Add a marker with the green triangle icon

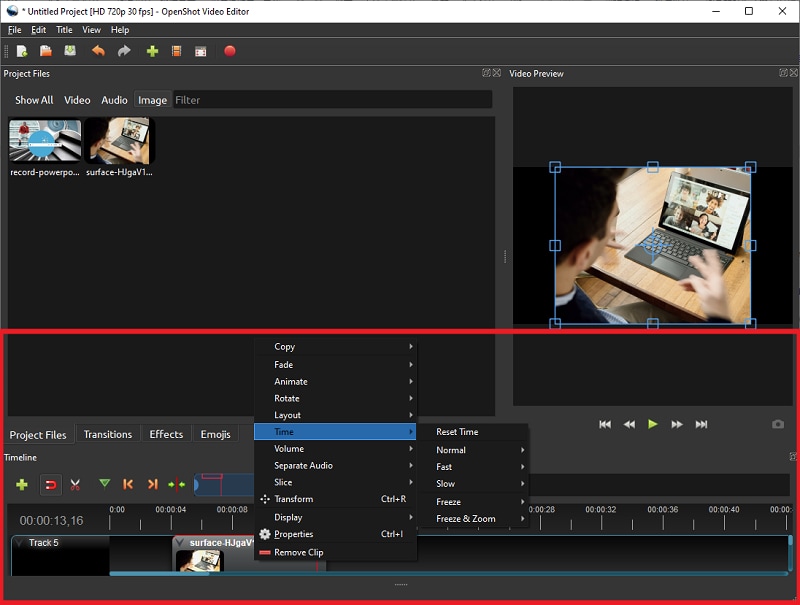pyautogui.click(x=104, y=484)
